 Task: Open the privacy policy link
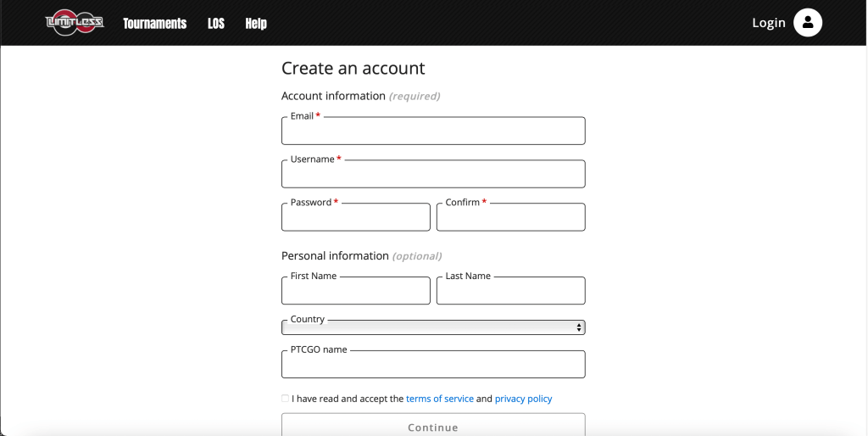point(523,399)
